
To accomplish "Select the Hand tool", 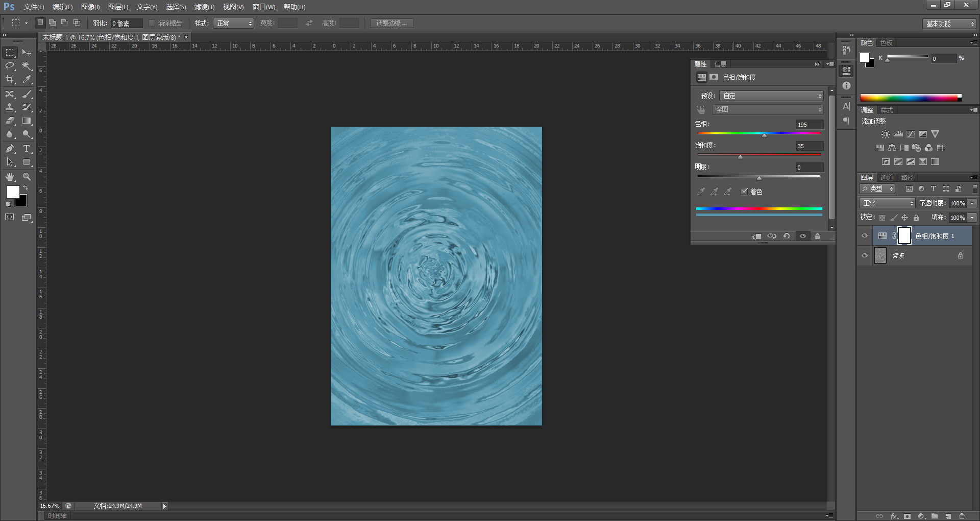I will click(x=10, y=177).
